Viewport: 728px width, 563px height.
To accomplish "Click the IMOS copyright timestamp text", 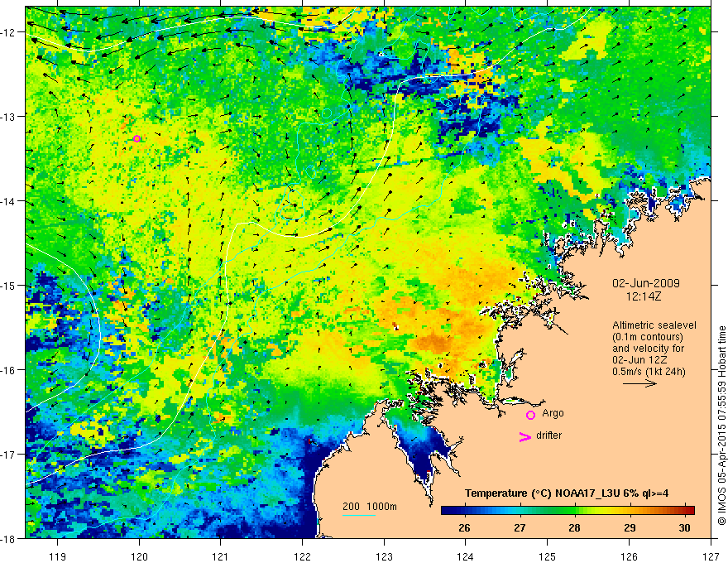I will 721,426.
